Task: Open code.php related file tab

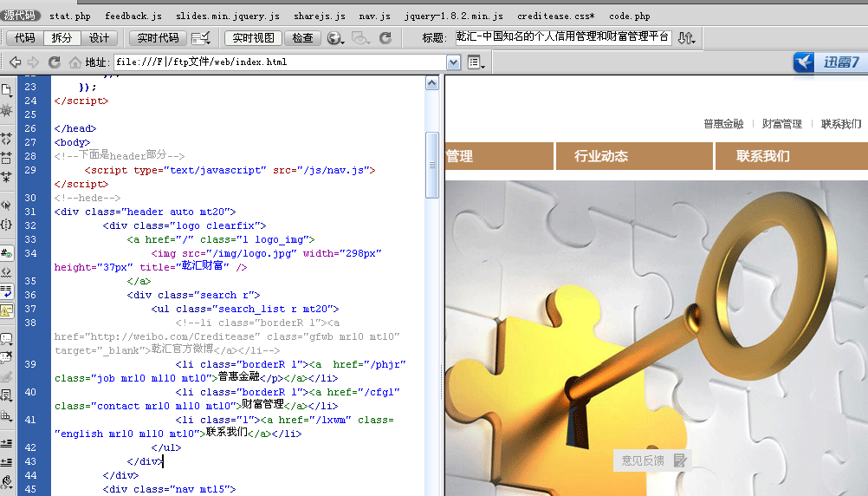Action: coord(630,16)
